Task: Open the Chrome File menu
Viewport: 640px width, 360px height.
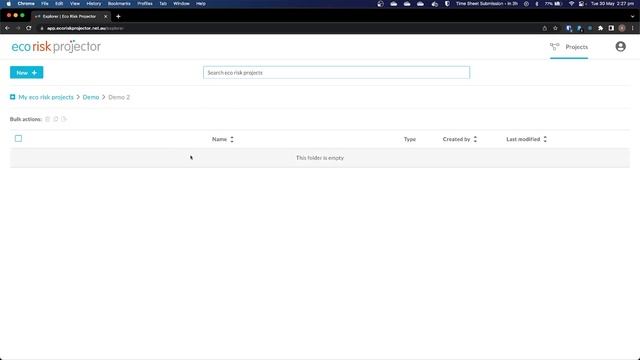Action: pos(44,4)
